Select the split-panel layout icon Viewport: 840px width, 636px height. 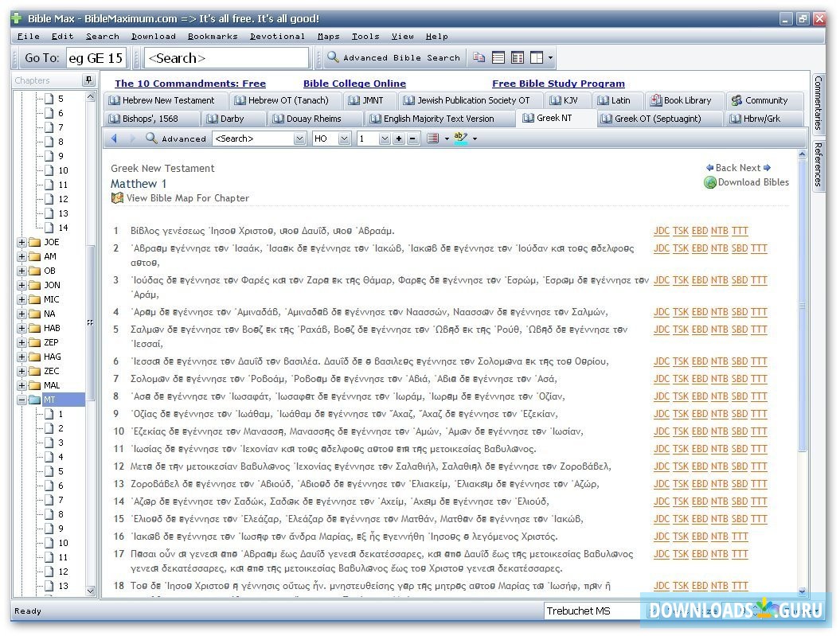537,57
